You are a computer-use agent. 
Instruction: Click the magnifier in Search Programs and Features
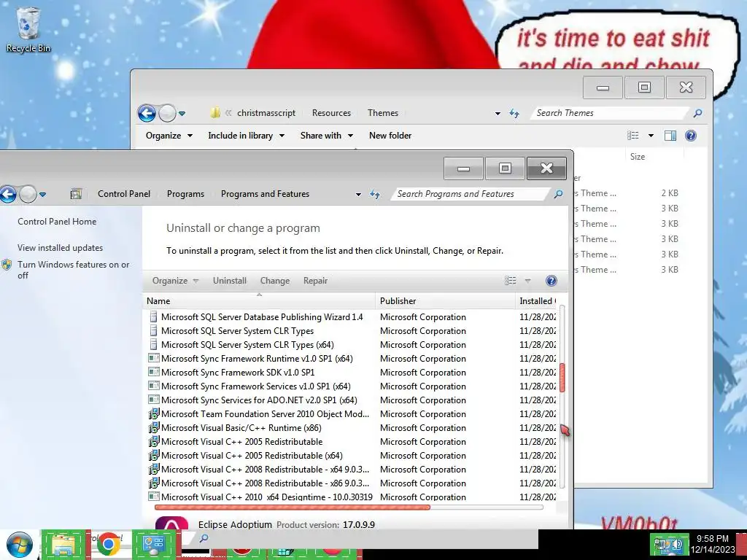point(558,194)
